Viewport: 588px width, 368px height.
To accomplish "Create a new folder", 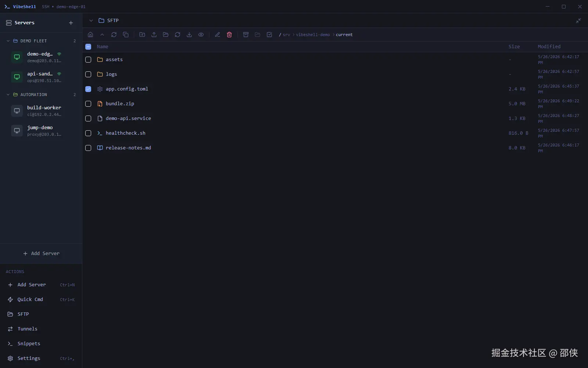I will tap(142, 35).
